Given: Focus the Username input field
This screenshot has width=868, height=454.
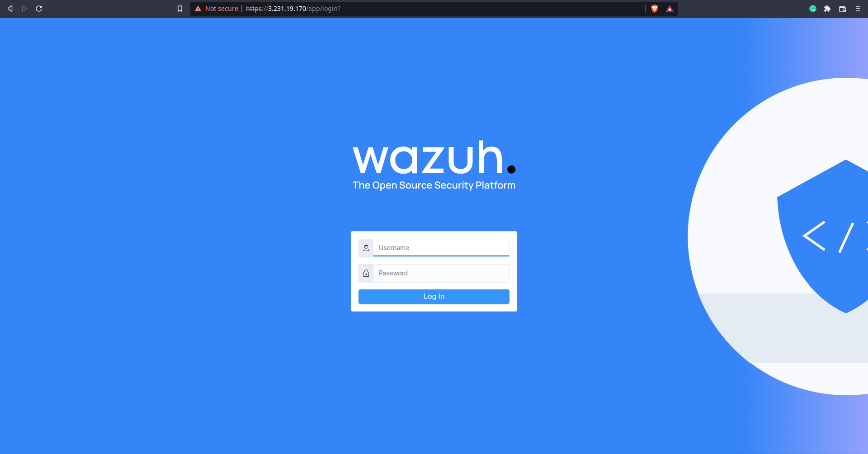Looking at the screenshot, I should [x=441, y=247].
